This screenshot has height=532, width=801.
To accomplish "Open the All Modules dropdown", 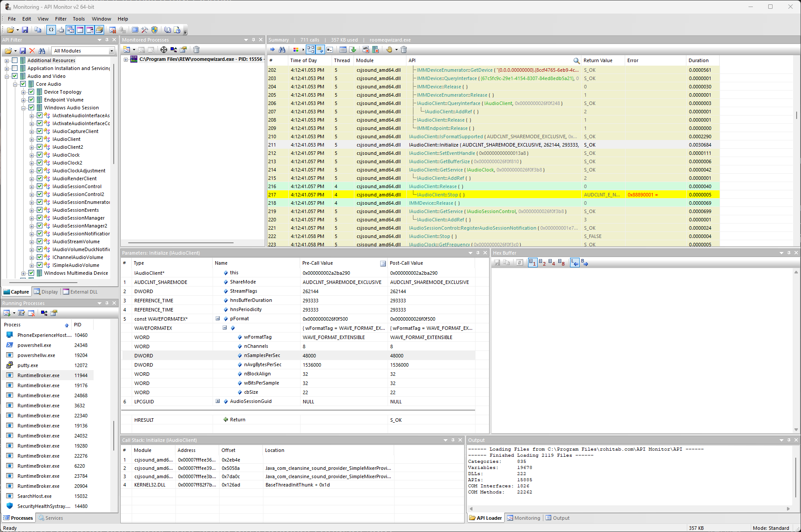I will [x=112, y=51].
